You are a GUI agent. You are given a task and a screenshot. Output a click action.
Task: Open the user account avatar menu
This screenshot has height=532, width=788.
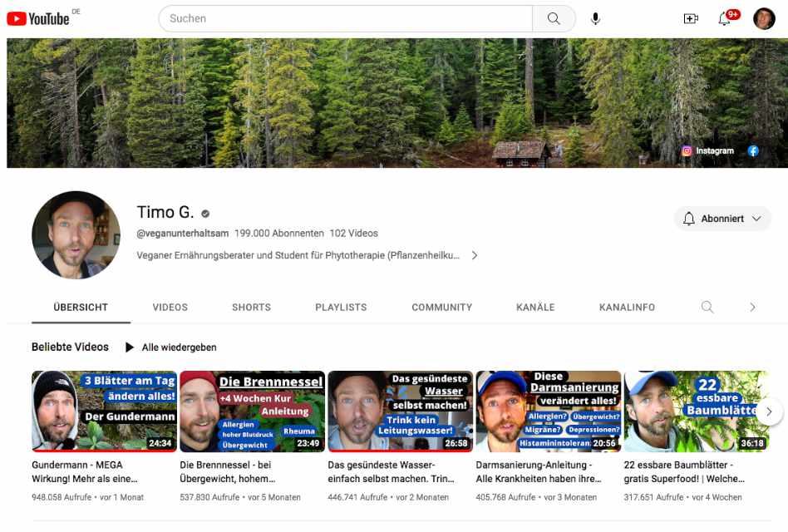click(764, 18)
